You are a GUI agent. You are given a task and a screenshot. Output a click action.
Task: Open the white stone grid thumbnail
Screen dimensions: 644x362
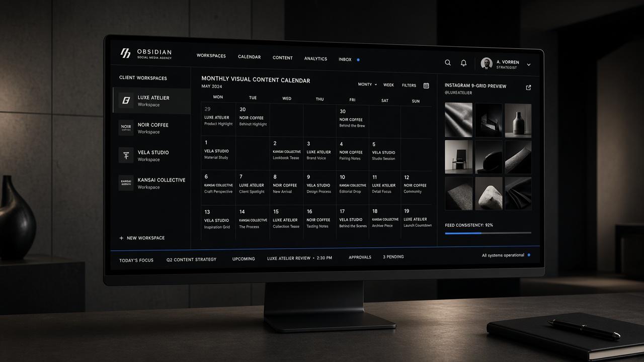(x=489, y=194)
